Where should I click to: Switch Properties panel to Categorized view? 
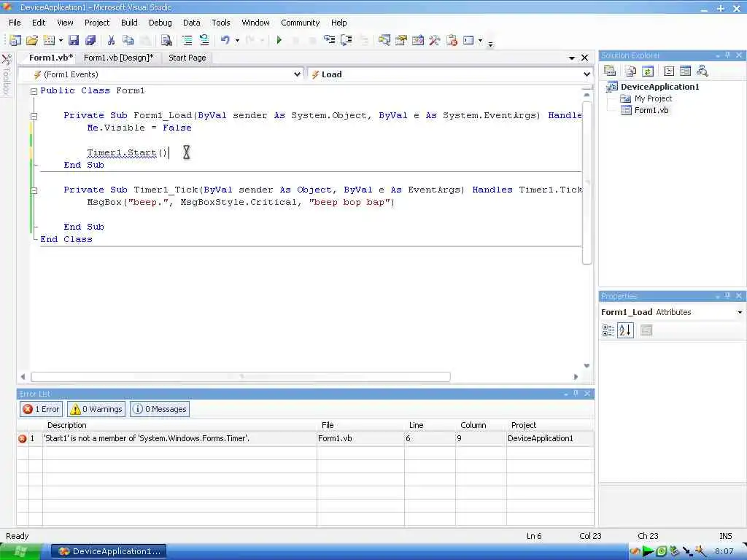click(608, 330)
